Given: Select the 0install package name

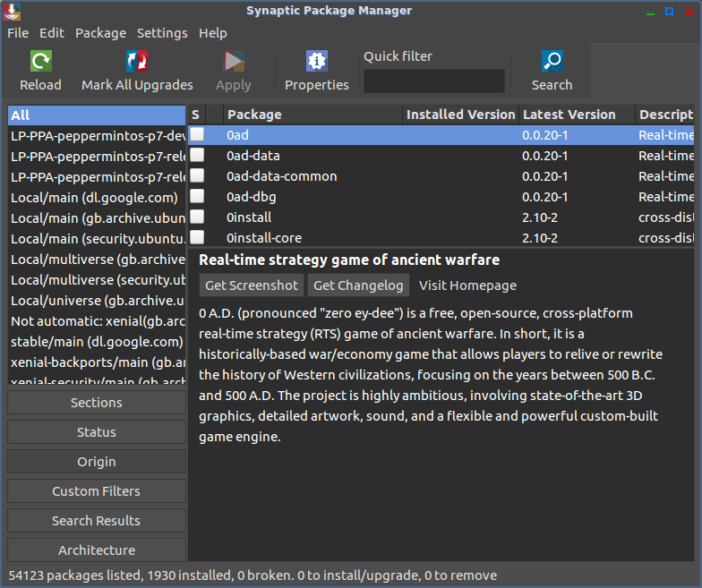Looking at the screenshot, I should click(x=249, y=217).
